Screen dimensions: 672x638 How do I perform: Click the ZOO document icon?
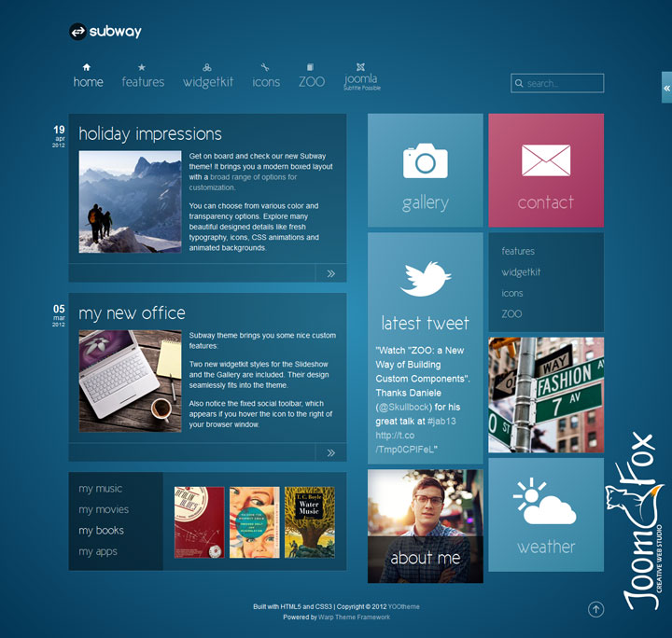[x=310, y=67]
